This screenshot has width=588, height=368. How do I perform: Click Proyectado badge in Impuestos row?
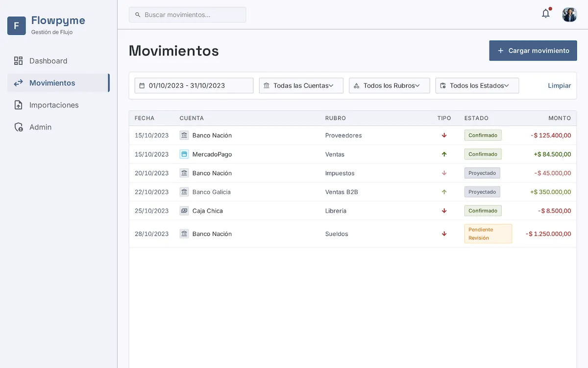pos(482,173)
